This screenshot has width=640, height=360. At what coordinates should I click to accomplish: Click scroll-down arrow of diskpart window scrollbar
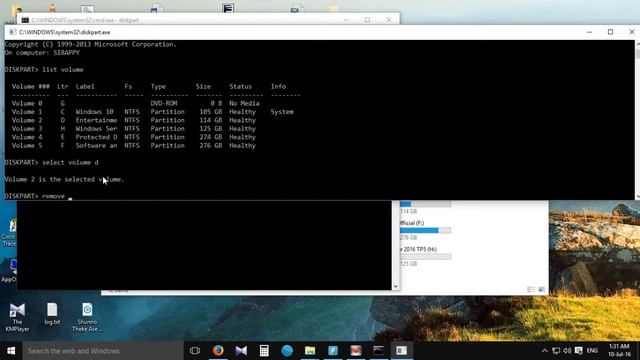click(x=637, y=196)
